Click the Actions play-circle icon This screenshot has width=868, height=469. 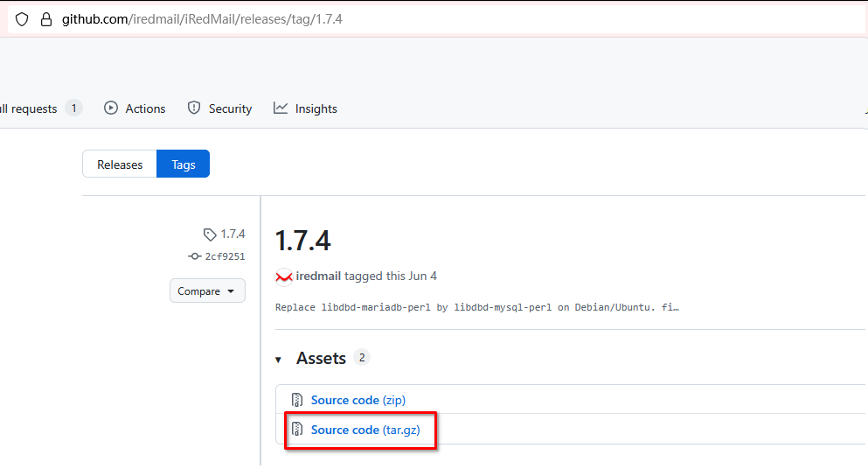pos(111,108)
